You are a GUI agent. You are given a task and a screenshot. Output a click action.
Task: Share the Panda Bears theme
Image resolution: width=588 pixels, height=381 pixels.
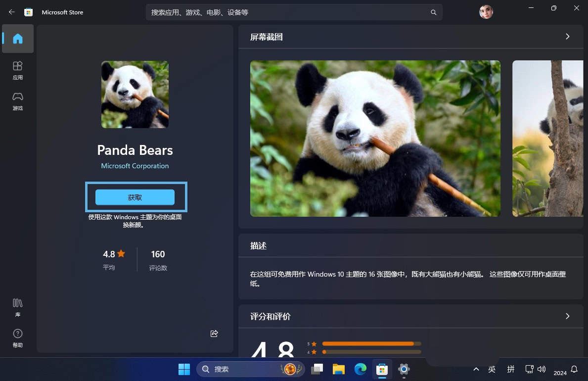(x=214, y=333)
